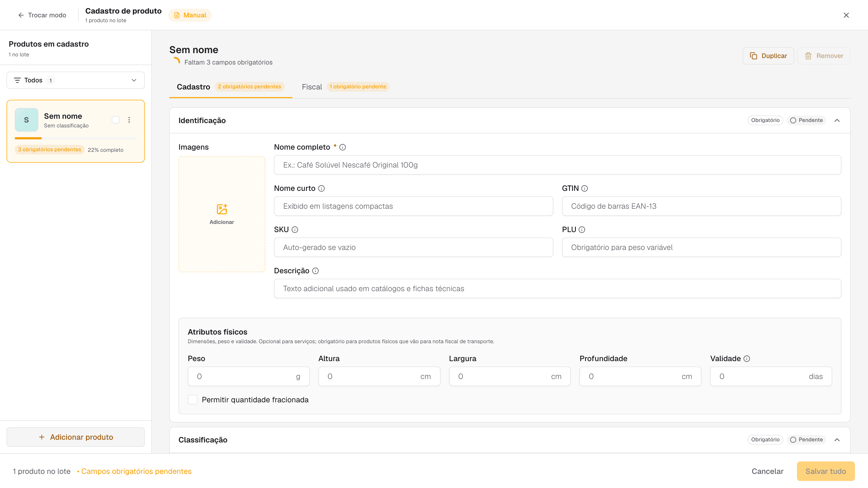The height and width of the screenshot is (488, 868).
Task: Focus the Nome curto input field
Action: pyautogui.click(x=413, y=206)
